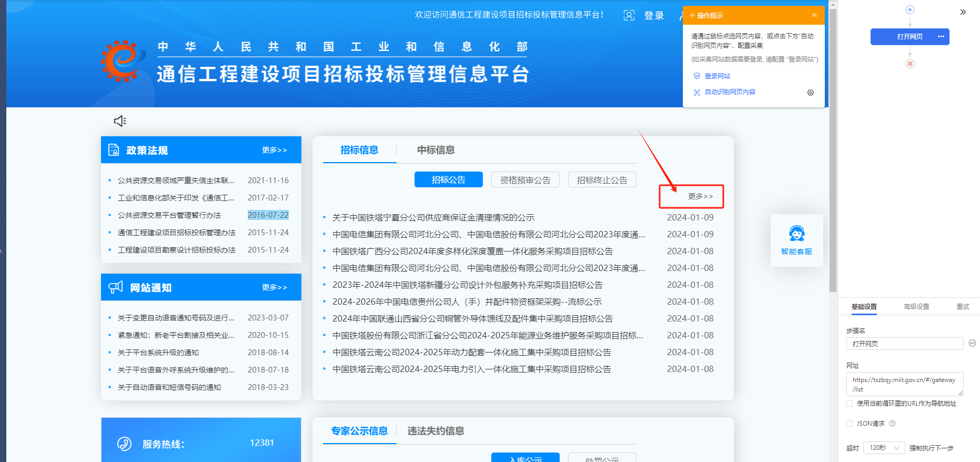Image resolution: width=980 pixels, height=462 pixels.
Task: Click the scan icon beside 自动识别网页内容
Action: (x=697, y=92)
